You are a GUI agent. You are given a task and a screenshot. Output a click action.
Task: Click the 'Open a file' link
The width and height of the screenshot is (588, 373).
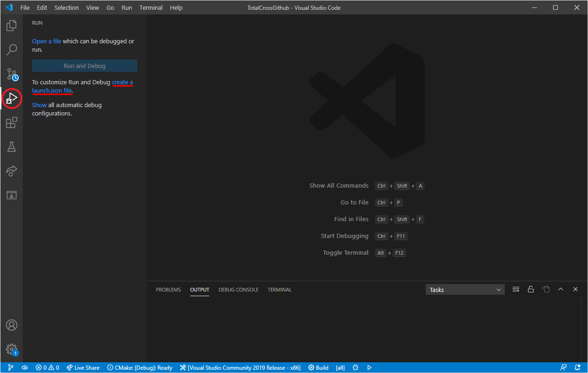tap(47, 41)
